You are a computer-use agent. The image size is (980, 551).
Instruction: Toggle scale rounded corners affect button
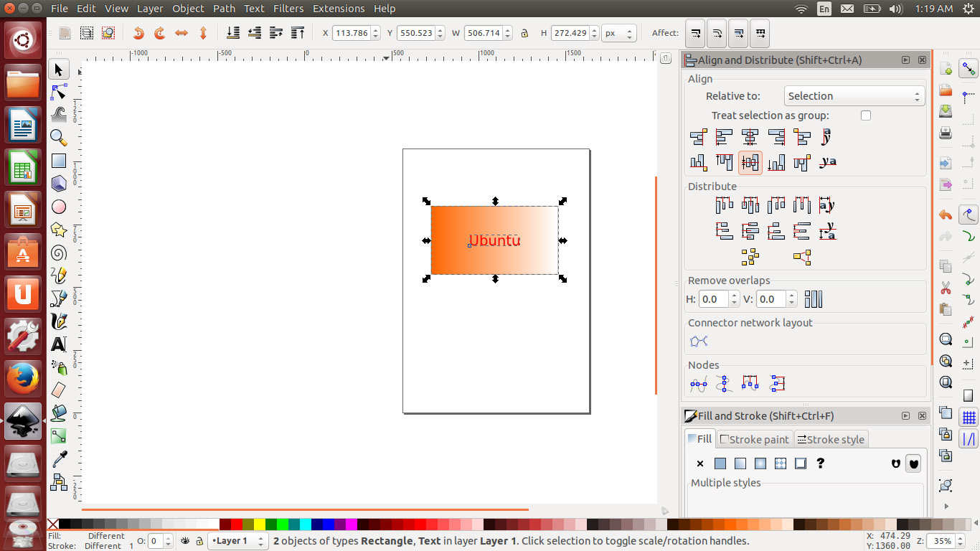tap(717, 33)
